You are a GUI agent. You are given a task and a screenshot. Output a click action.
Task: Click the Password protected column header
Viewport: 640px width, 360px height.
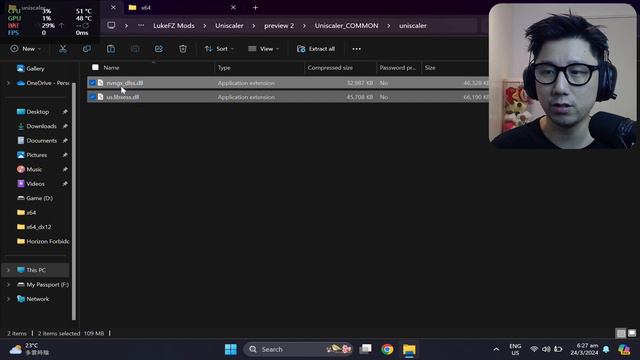398,67
